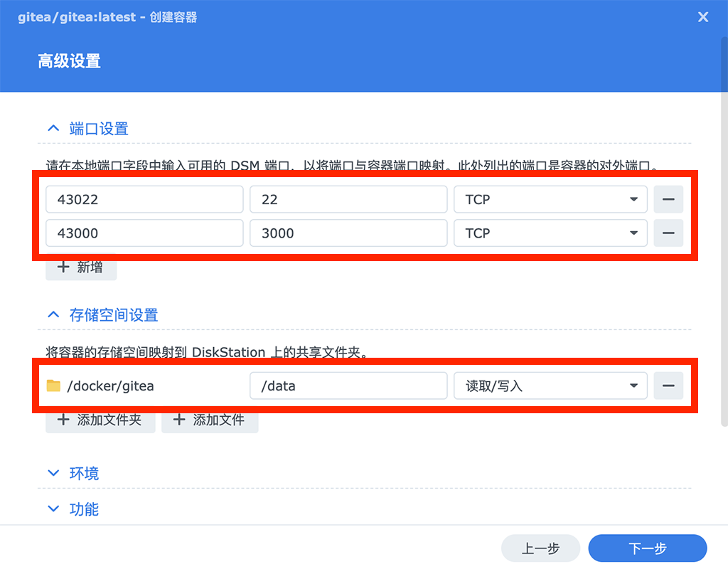This screenshot has width=728, height=569.
Task: Select the /data mount path input field
Action: click(348, 385)
